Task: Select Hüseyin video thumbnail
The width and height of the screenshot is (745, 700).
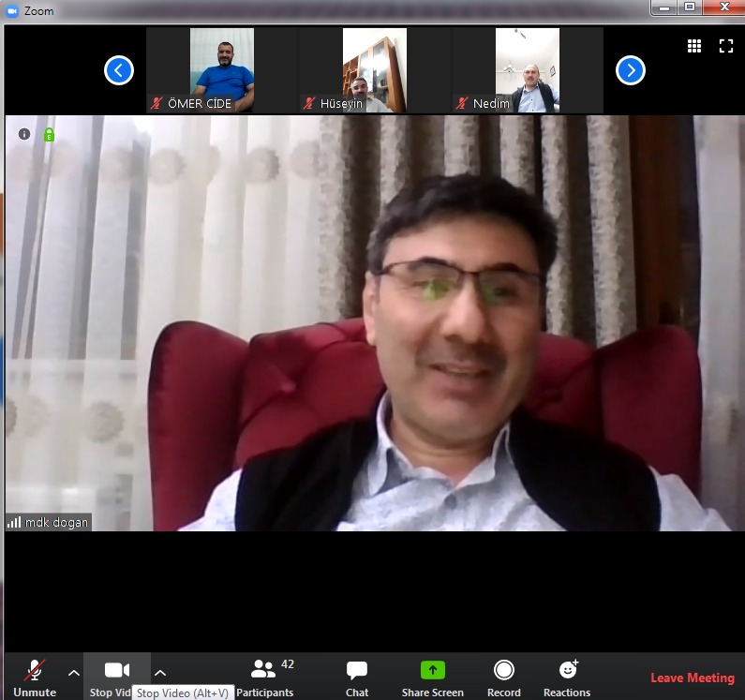Action: point(375,70)
